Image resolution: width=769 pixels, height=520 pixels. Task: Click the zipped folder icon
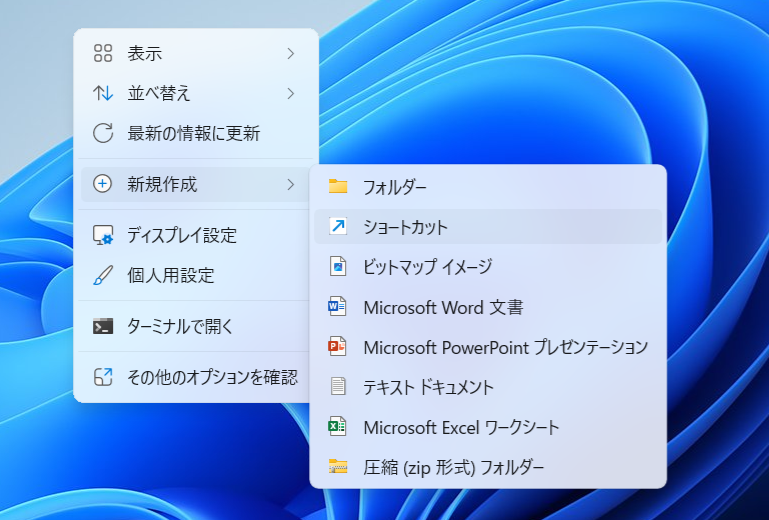(x=338, y=467)
